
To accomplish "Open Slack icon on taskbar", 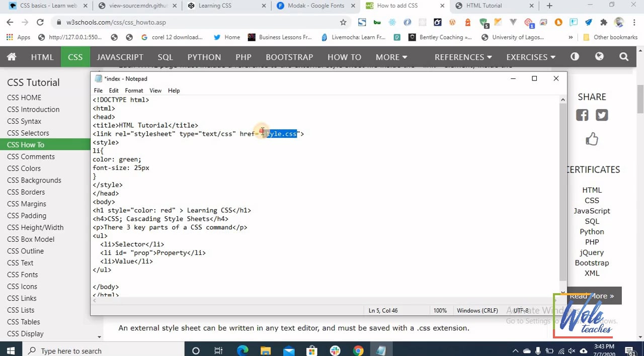I will (x=335, y=350).
